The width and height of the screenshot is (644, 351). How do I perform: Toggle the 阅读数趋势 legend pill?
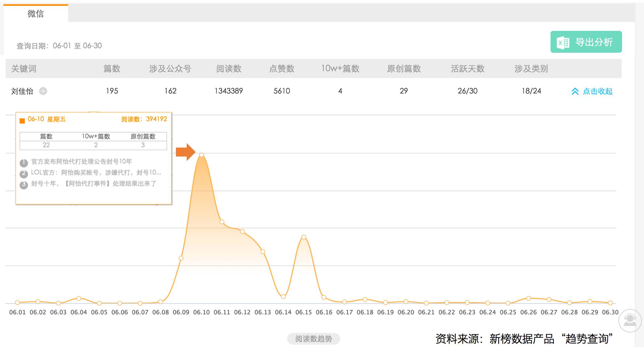pyautogui.click(x=314, y=339)
